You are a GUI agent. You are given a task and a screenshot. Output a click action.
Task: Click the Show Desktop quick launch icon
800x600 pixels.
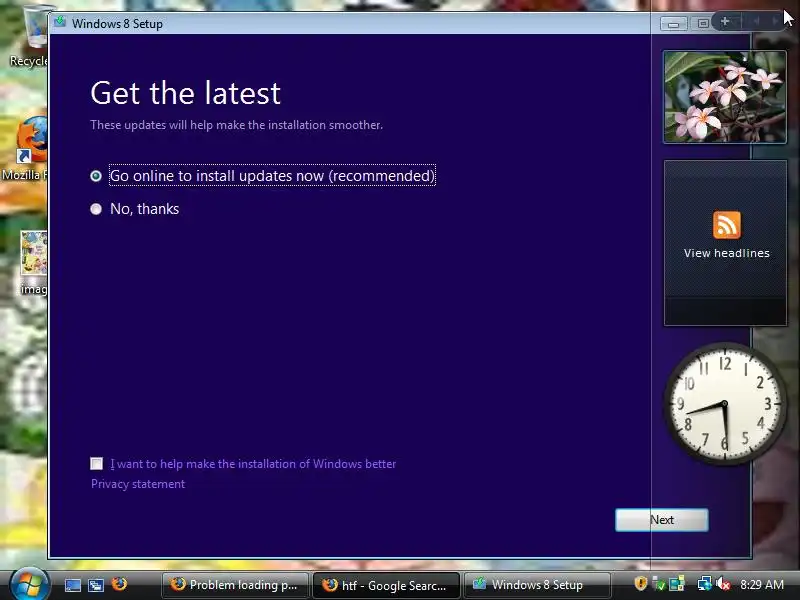(72, 585)
